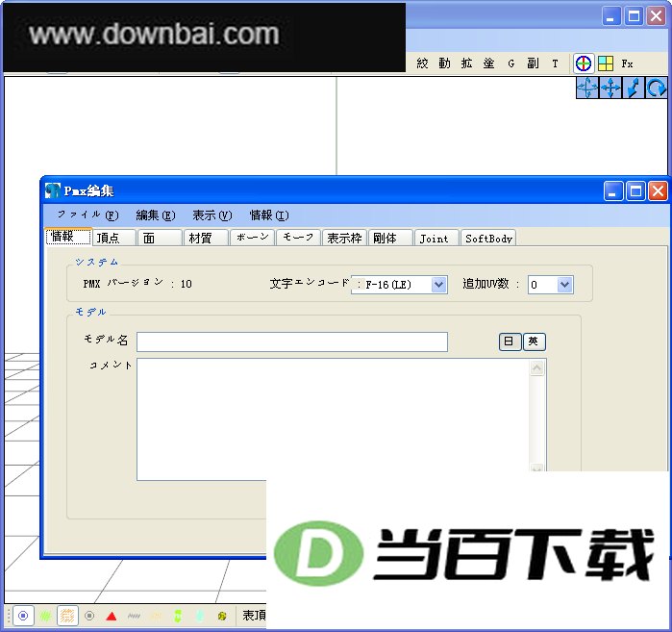
Task: Switch to the モーフ tab
Action: coord(298,238)
